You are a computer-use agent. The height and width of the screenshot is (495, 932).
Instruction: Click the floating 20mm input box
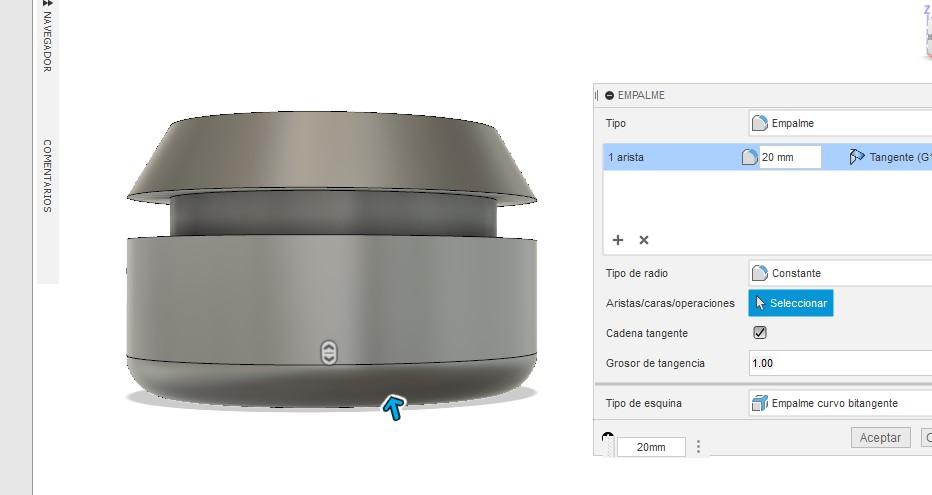click(x=651, y=447)
